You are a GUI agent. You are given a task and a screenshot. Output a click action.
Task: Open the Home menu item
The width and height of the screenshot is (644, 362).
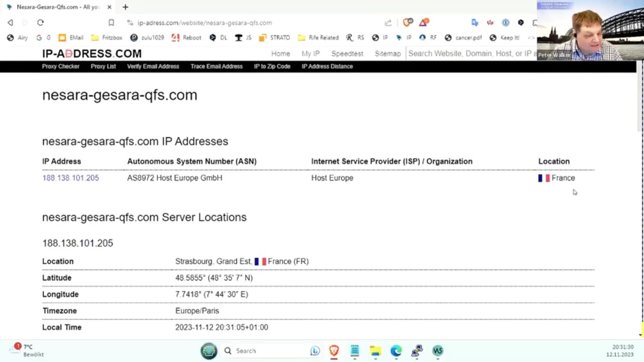click(x=281, y=53)
